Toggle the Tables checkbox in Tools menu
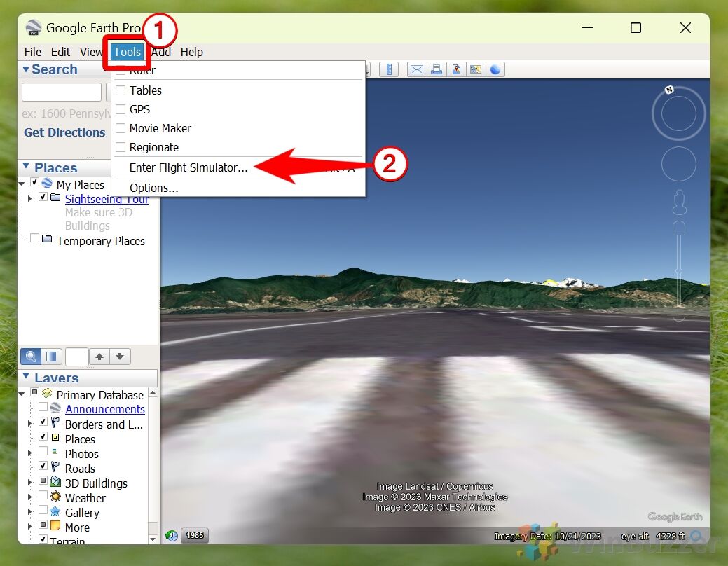The width and height of the screenshot is (728, 566). pos(121,90)
